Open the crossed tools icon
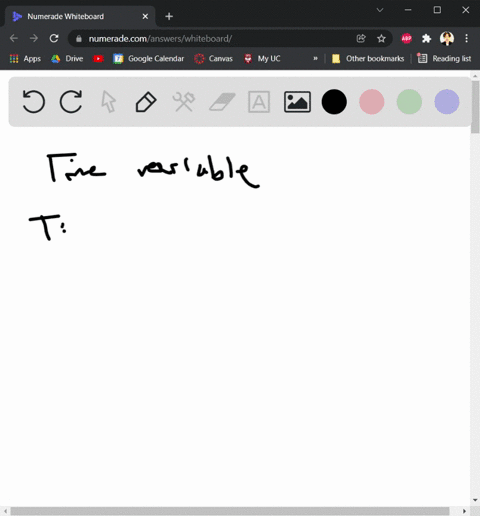The height and width of the screenshot is (516, 480). 184,102
